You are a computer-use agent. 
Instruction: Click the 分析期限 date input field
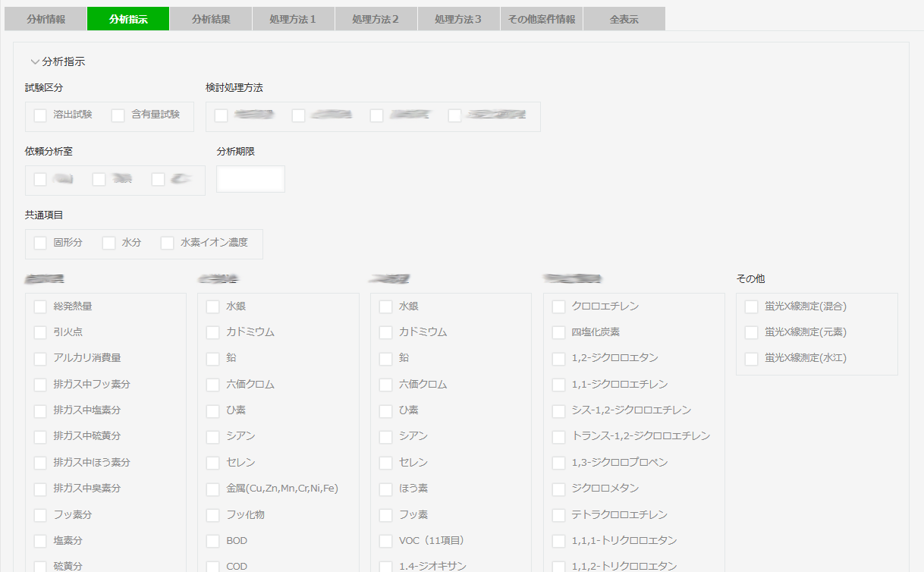coord(250,179)
